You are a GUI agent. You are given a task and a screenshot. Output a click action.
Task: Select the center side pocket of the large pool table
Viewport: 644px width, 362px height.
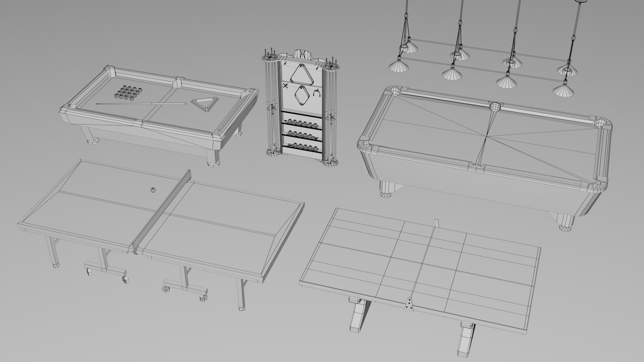click(x=494, y=107)
